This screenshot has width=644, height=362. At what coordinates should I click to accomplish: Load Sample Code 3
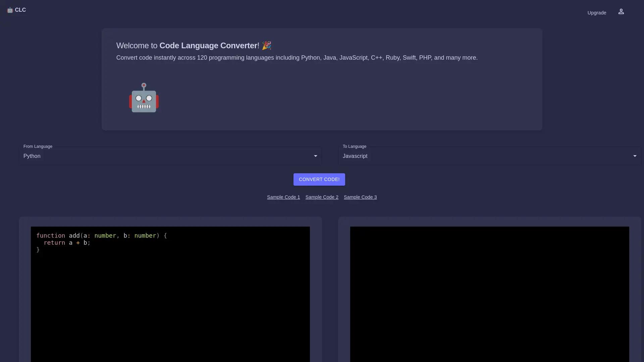click(360, 197)
